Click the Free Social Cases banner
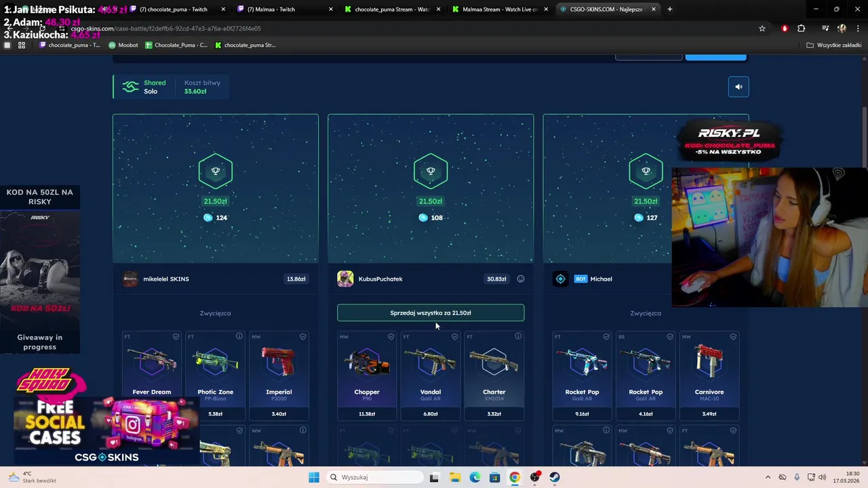The width and height of the screenshot is (868, 488). click(107, 431)
